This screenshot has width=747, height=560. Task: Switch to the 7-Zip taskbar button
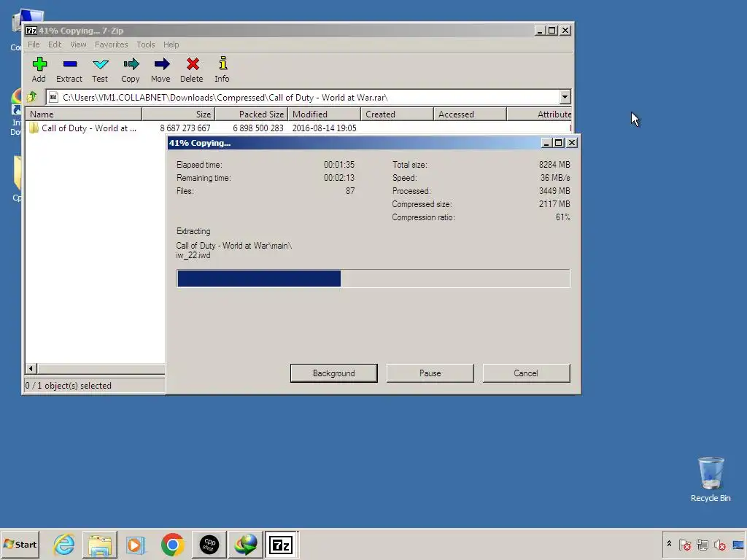pyautogui.click(x=281, y=544)
